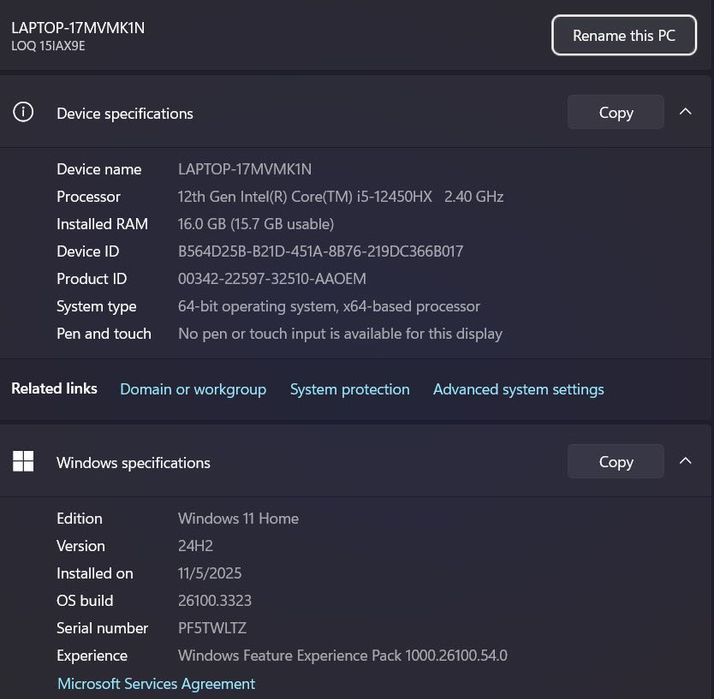Select the Windows Feature Experience Pack text

point(342,655)
